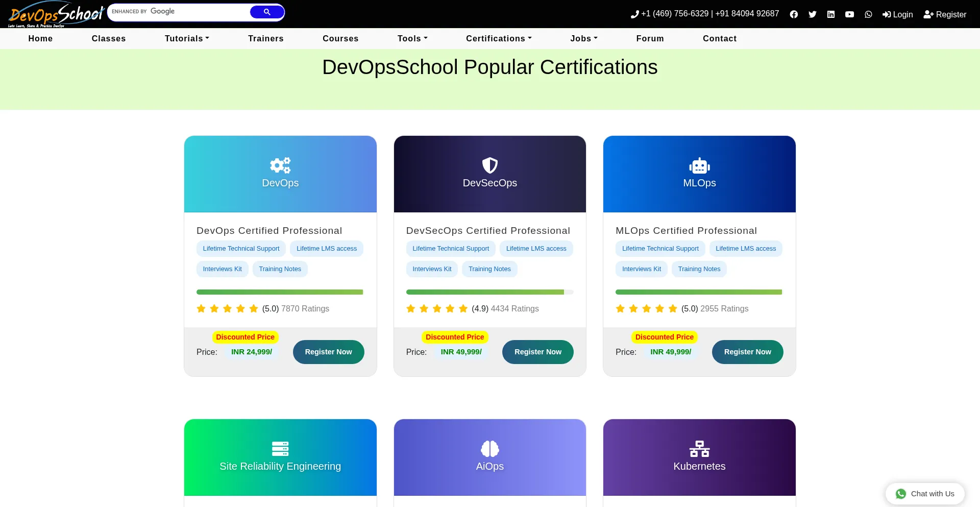The image size is (980, 507).
Task: Go to the Trainers page
Action: click(265, 38)
